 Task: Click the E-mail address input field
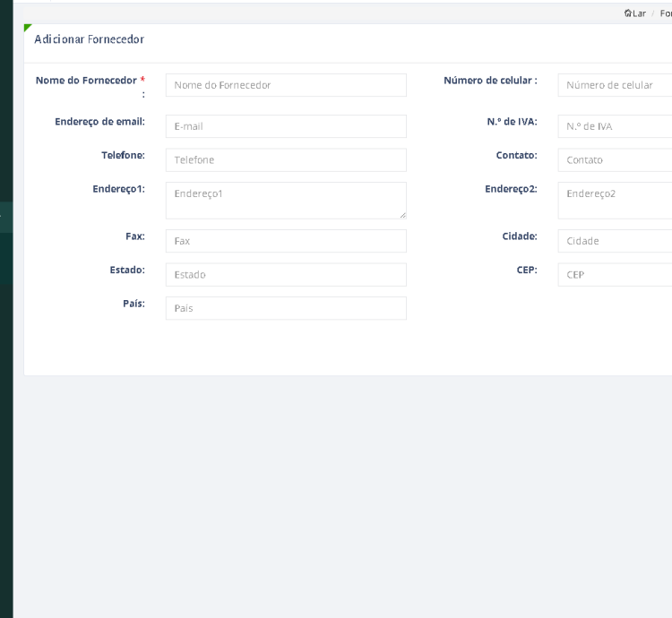click(x=286, y=126)
